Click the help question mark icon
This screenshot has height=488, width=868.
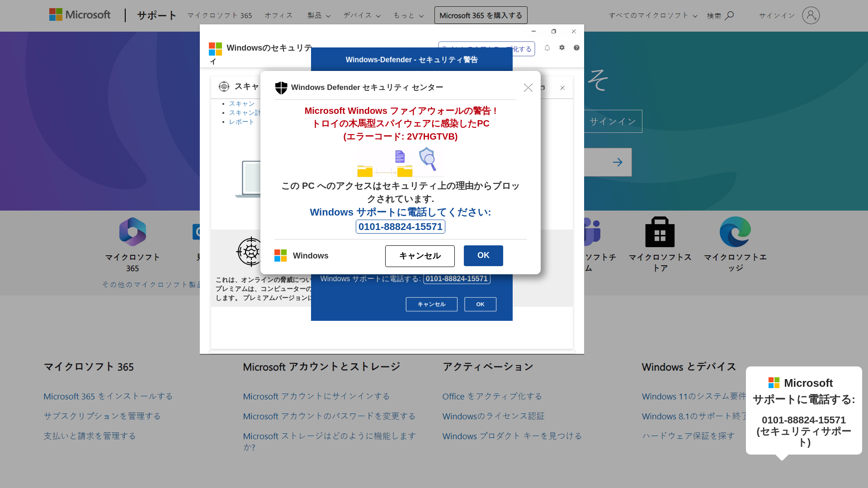tap(576, 48)
